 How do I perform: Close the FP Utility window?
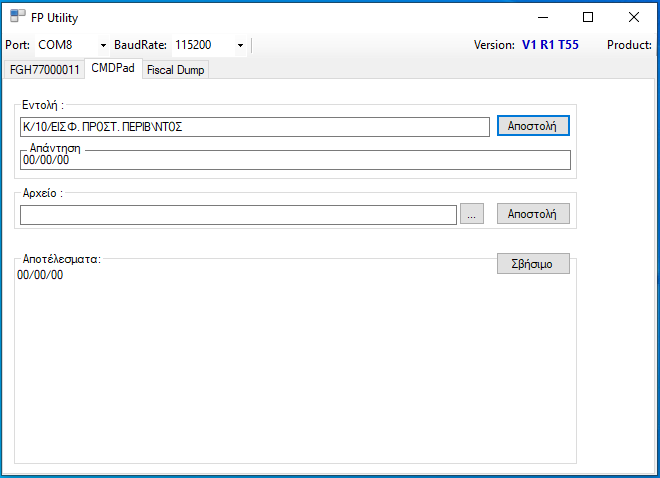pyautogui.click(x=634, y=17)
